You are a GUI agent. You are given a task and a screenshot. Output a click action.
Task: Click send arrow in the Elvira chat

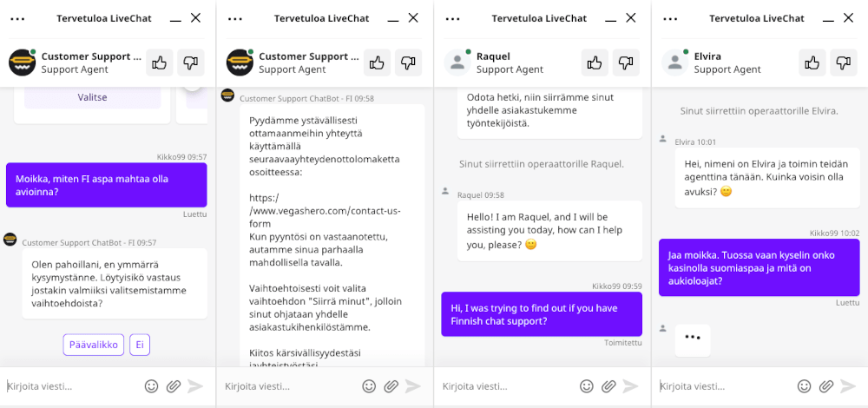(848, 385)
